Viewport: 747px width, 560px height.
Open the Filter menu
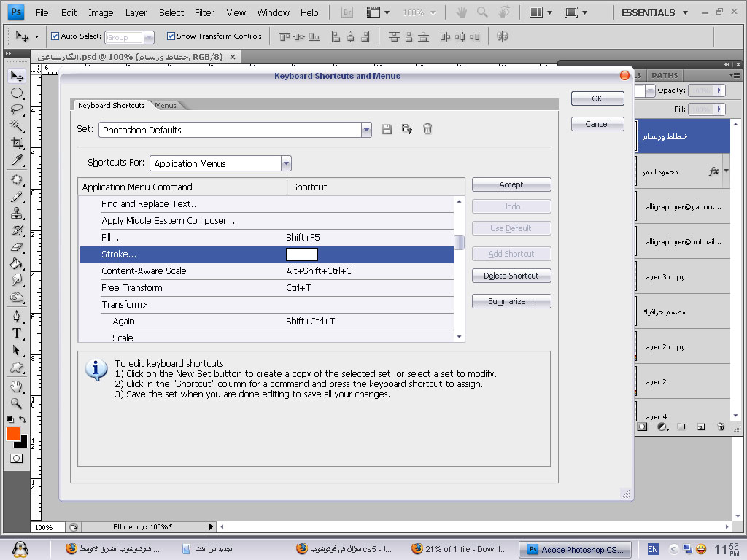click(204, 13)
